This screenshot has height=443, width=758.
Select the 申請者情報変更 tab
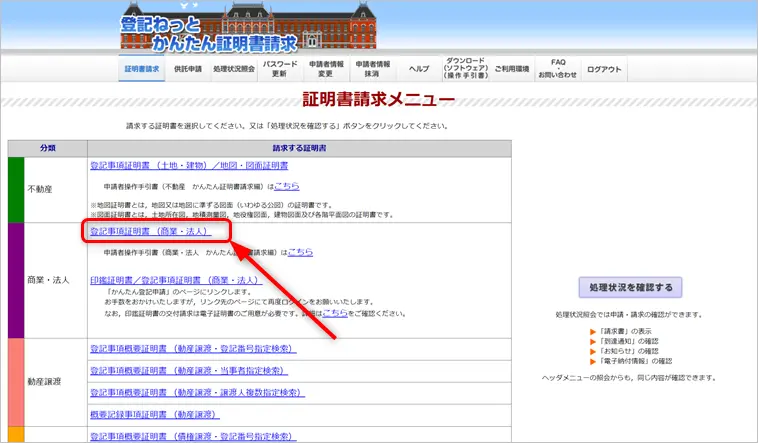326,69
